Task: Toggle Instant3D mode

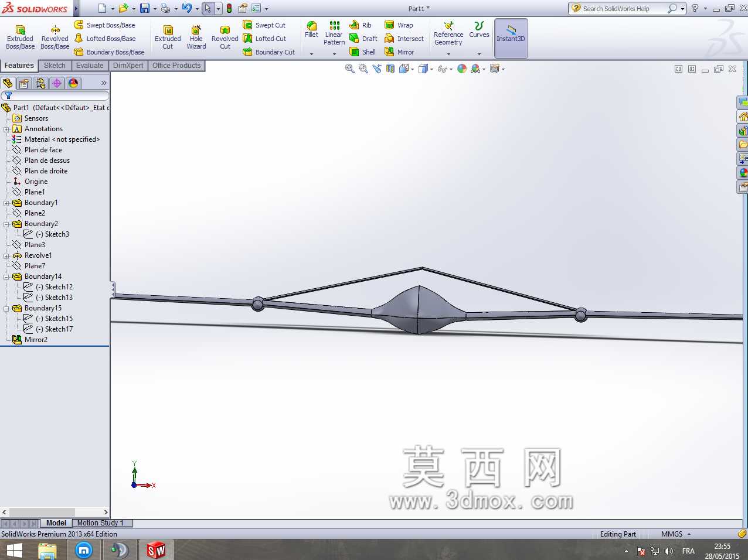Action: [511, 37]
